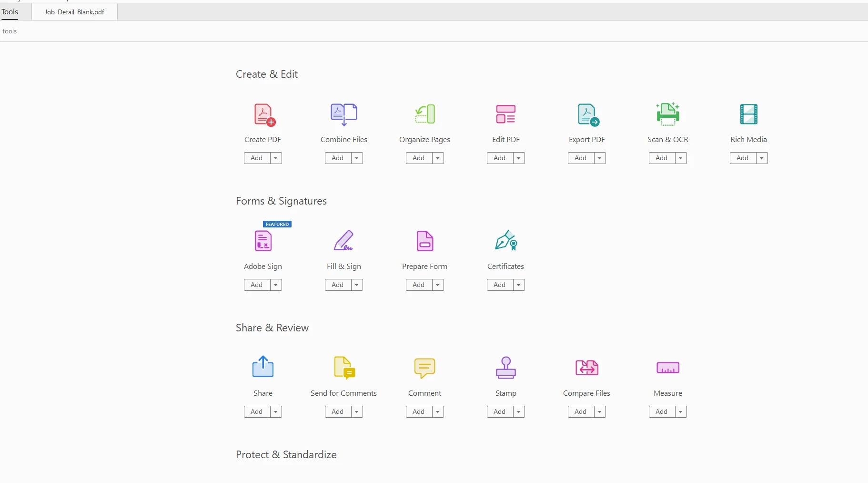The width and height of the screenshot is (868, 483).
Task: Open the Prepare Form icon
Action: [425, 241]
